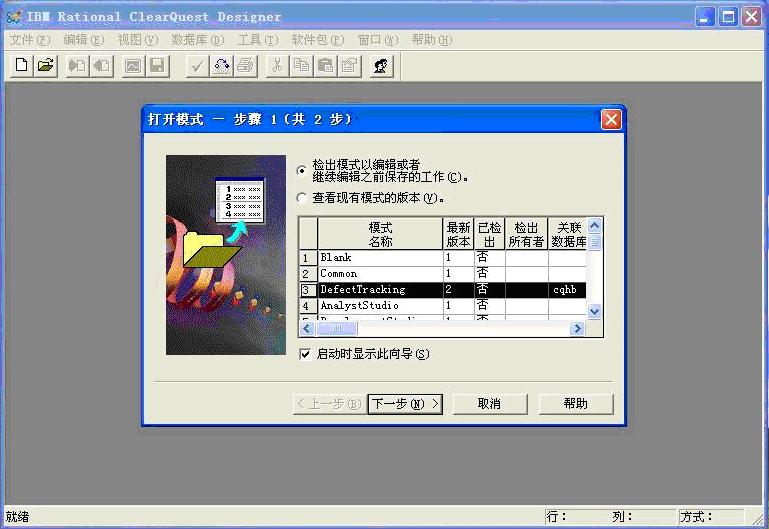Select 查看现有模式的版本 radio option
The image size is (769, 529).
tap(302, 198)
